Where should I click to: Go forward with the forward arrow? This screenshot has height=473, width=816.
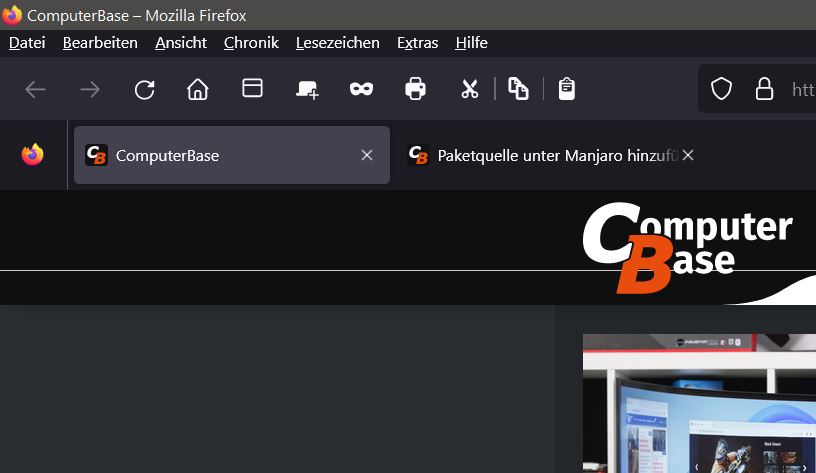tap(90, 90)
